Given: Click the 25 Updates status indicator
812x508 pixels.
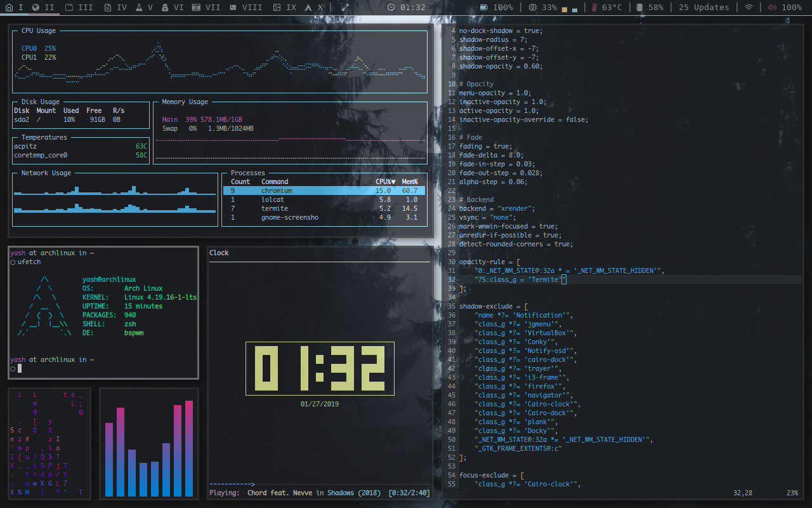Looking at the screenshot, I should (x=705, y=8).
